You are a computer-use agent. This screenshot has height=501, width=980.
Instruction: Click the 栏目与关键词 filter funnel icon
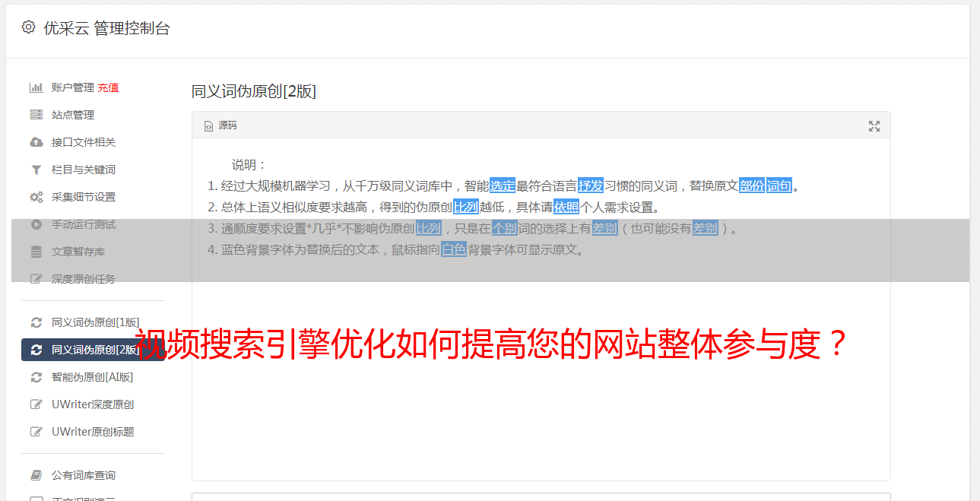(x=36, y=170)
